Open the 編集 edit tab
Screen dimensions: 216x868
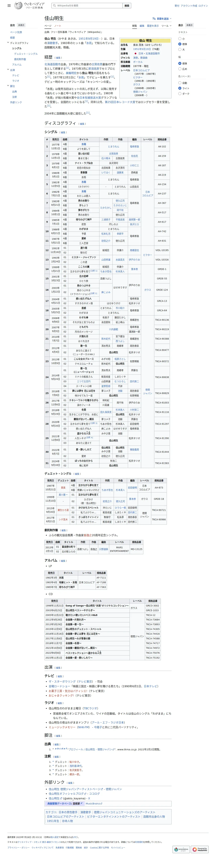pos(142,26)
